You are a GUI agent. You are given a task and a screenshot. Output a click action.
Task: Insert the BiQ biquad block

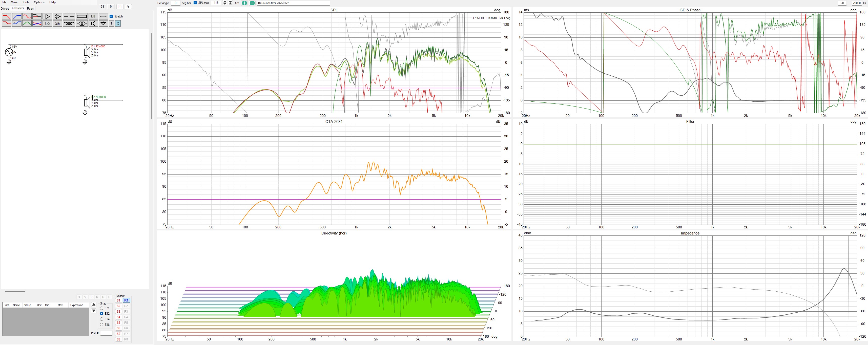pos(47,24)
